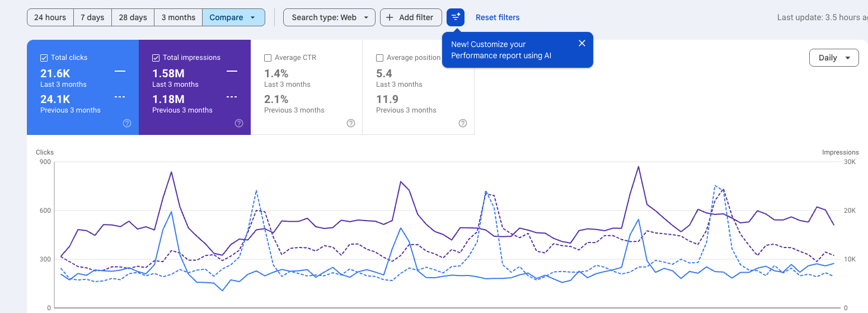Select the 7 days date range
Viewport: 868px width, 313px height.
[92, 17]
